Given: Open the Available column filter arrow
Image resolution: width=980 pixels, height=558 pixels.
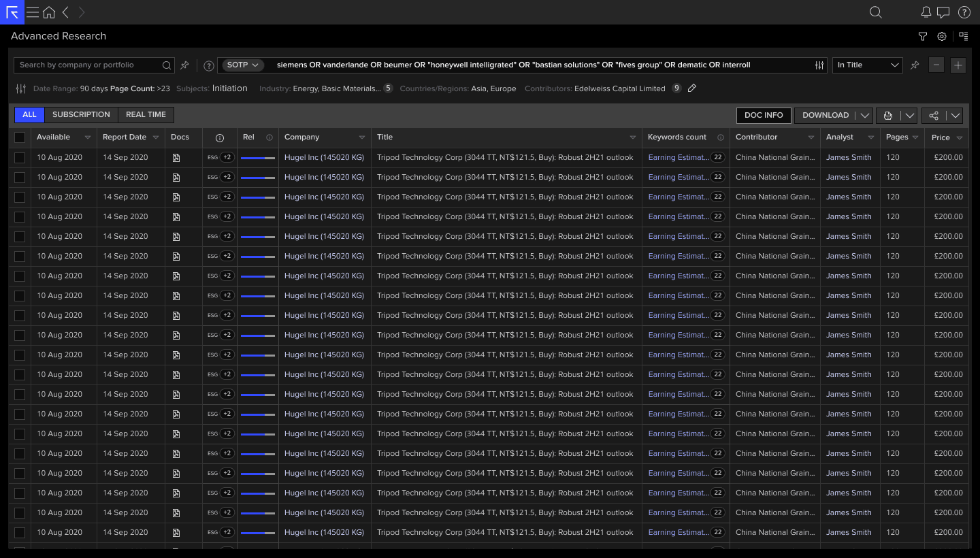Looking at the screenshot, I should (x=87, y=137).
